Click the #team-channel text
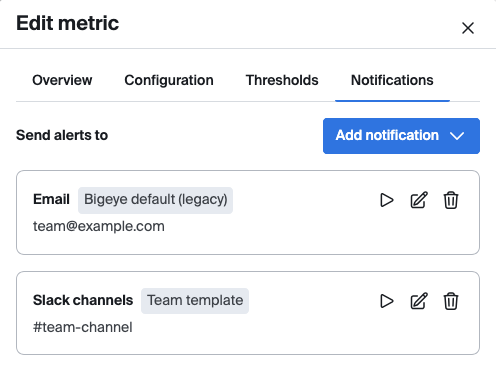 pyautogui.click(x=83, y=327)
